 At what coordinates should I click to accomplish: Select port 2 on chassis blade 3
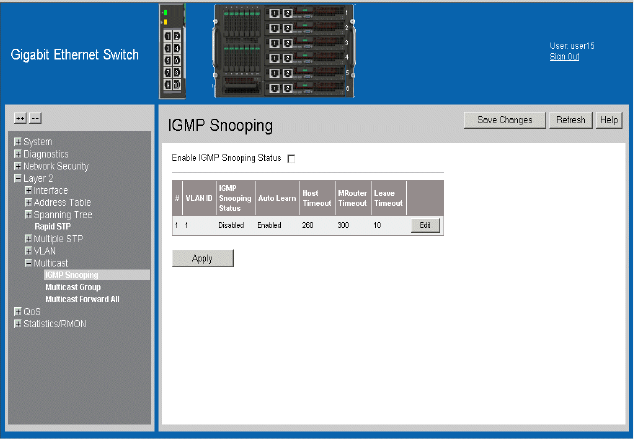288,45
